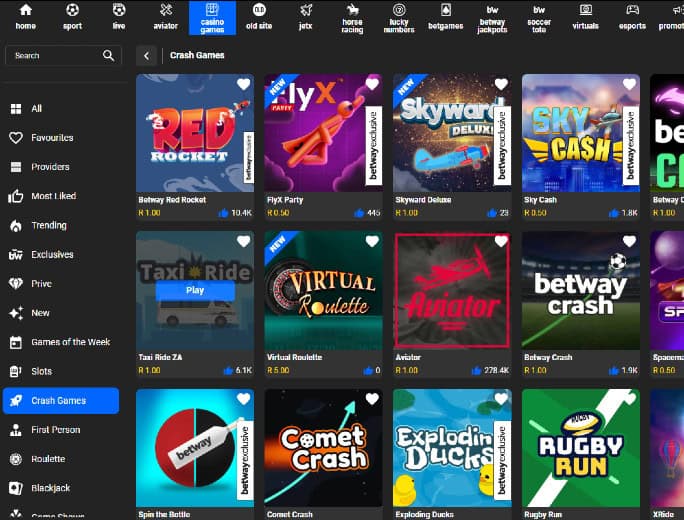This screenshot has height=520, width=684.
Task: Open the home section in top navigation
Action: point(26,17)
